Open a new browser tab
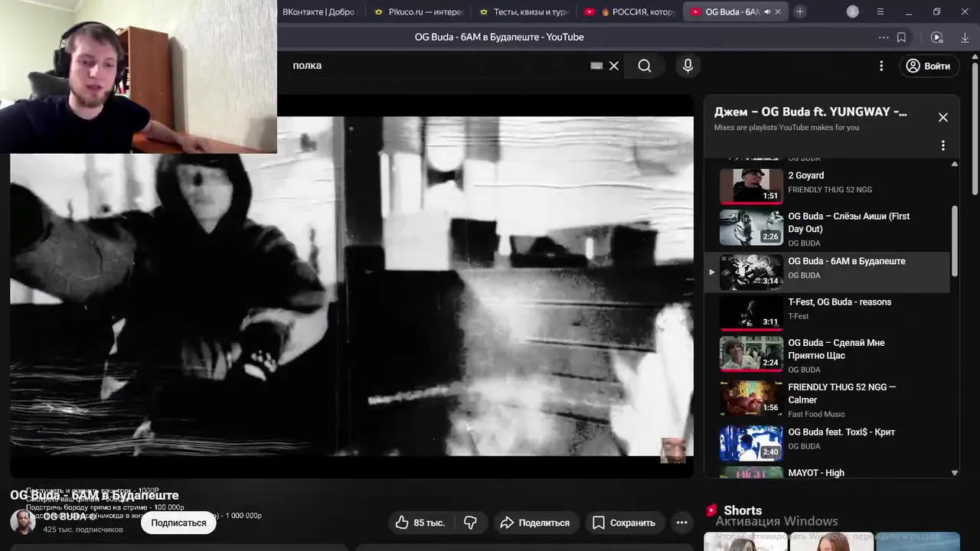 tap(800, 11)
